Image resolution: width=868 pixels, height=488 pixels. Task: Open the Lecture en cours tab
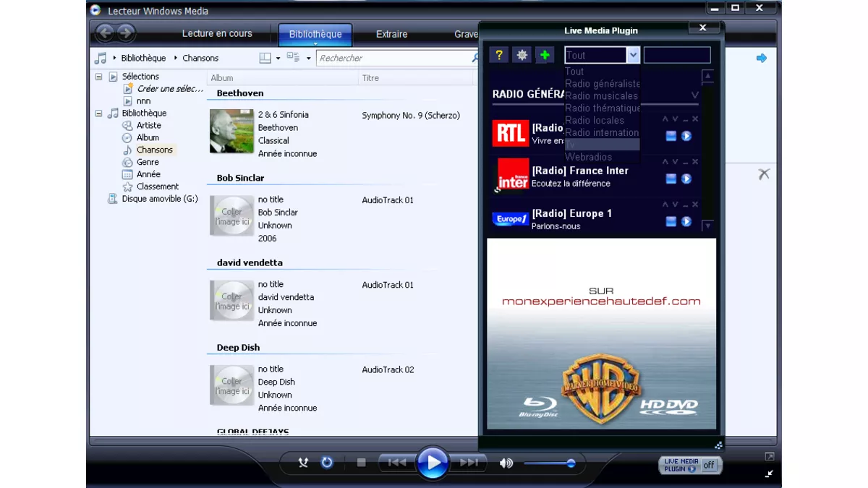[217, 34]
